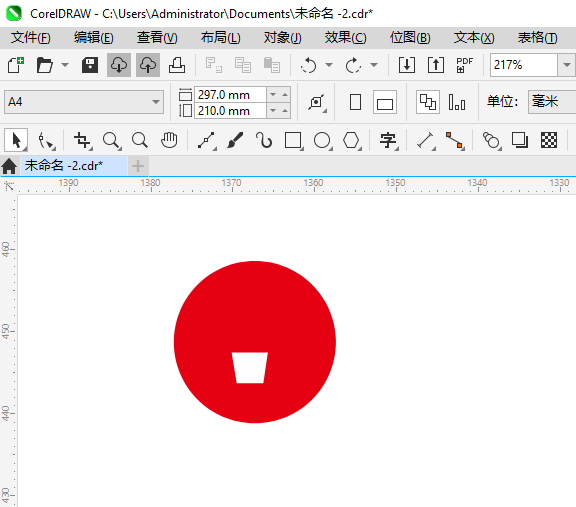The width and height of the screenshot is (576, 507).
Task: Click the plus button for new document tab
Action: [138, 166]
